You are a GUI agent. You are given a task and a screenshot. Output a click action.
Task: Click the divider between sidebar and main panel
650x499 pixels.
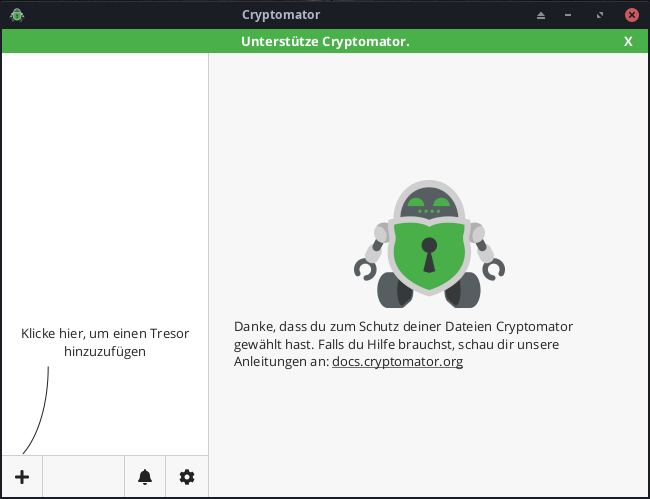point(208,250)
